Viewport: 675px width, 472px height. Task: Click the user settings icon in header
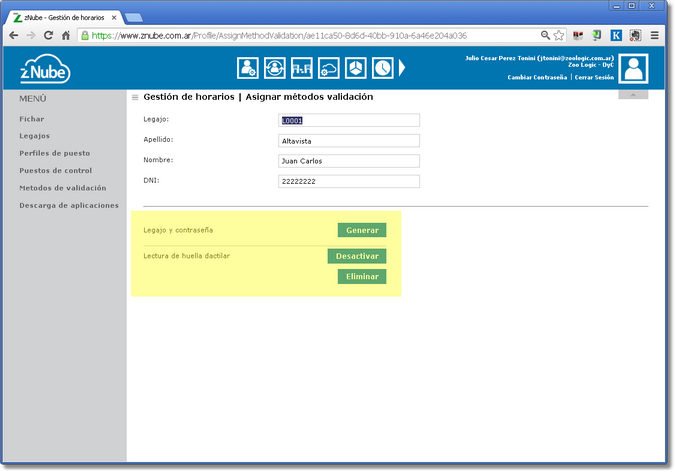(x=247, y=68)
